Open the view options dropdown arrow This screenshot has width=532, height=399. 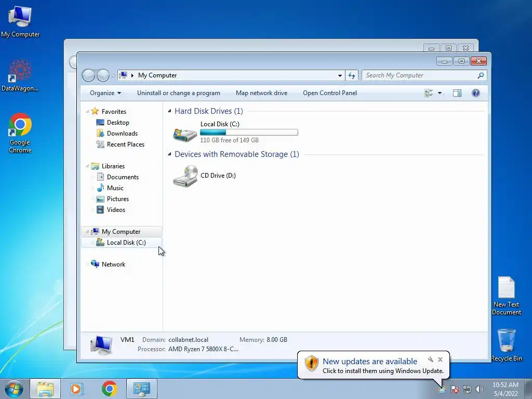pyautogui.click(x=440, y=93)
